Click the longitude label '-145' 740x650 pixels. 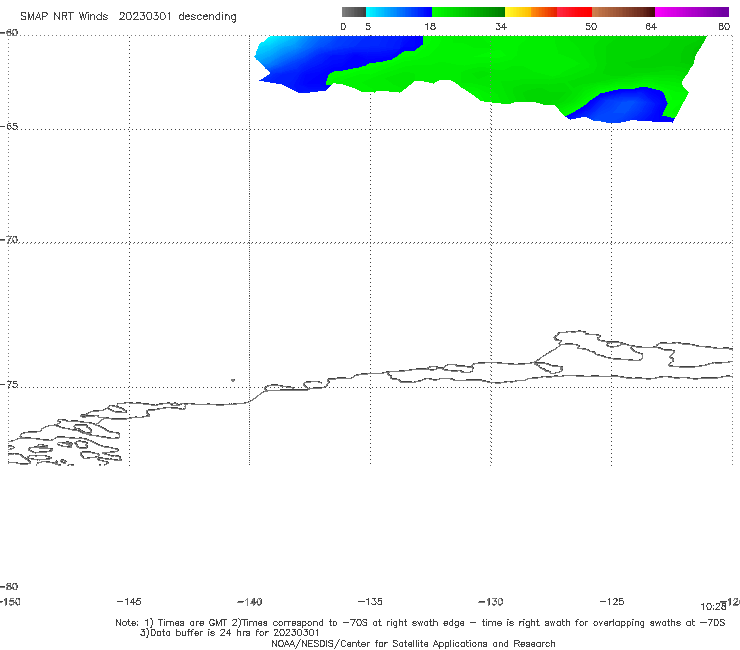pos(128,601)
